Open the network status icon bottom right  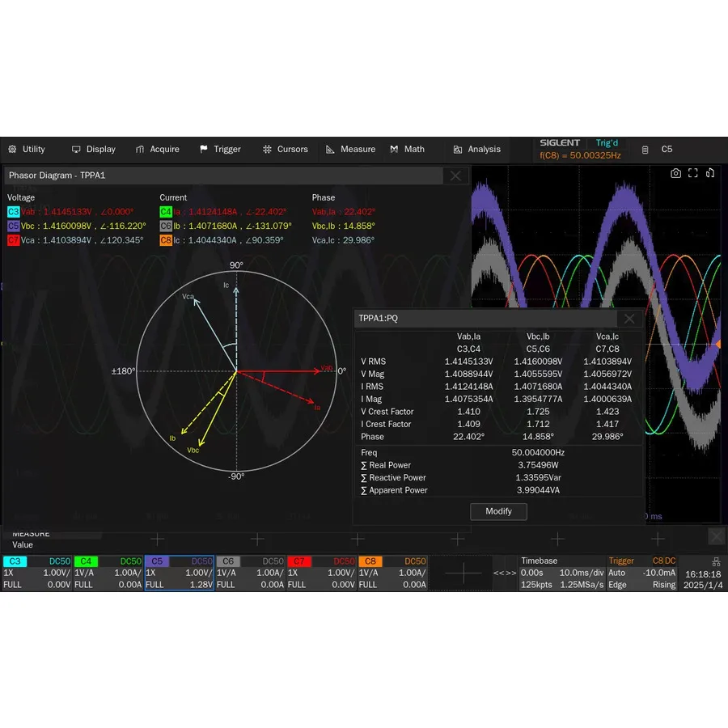(x=717, y=561)
